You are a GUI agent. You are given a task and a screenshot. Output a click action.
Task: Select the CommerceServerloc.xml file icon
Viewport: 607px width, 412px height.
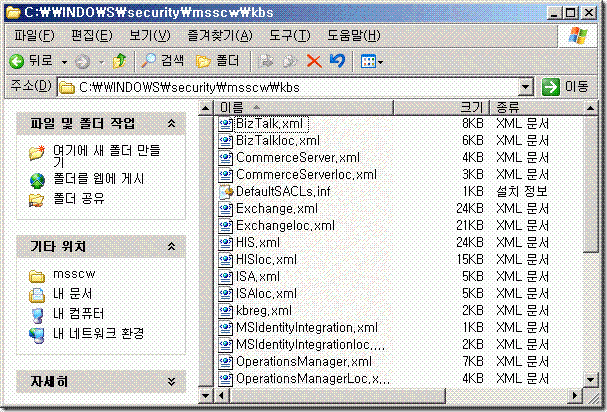tap(225, 175)
